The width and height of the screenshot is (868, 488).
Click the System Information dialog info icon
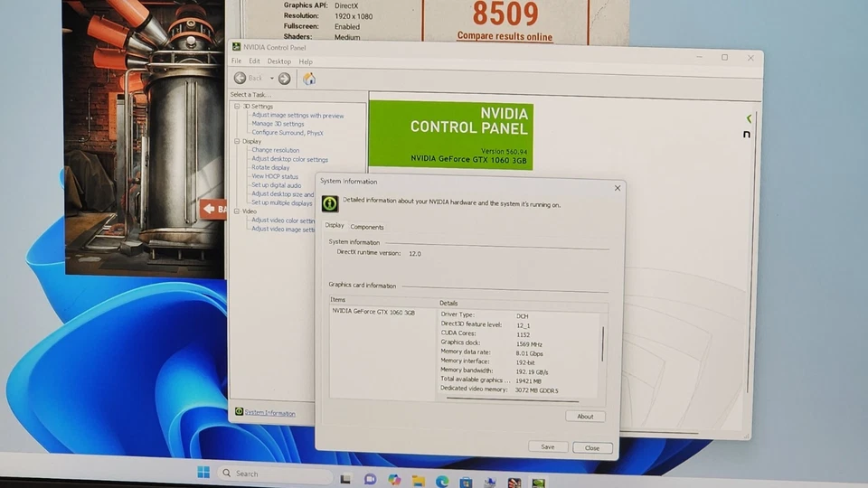pos(330,203)
